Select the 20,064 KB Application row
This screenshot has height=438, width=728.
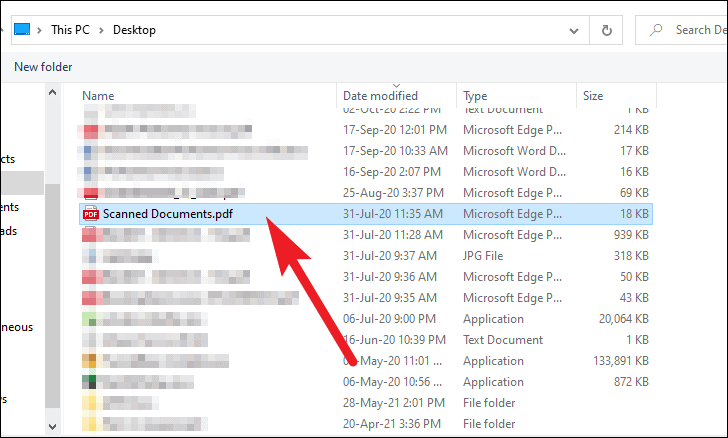point(366,319)
